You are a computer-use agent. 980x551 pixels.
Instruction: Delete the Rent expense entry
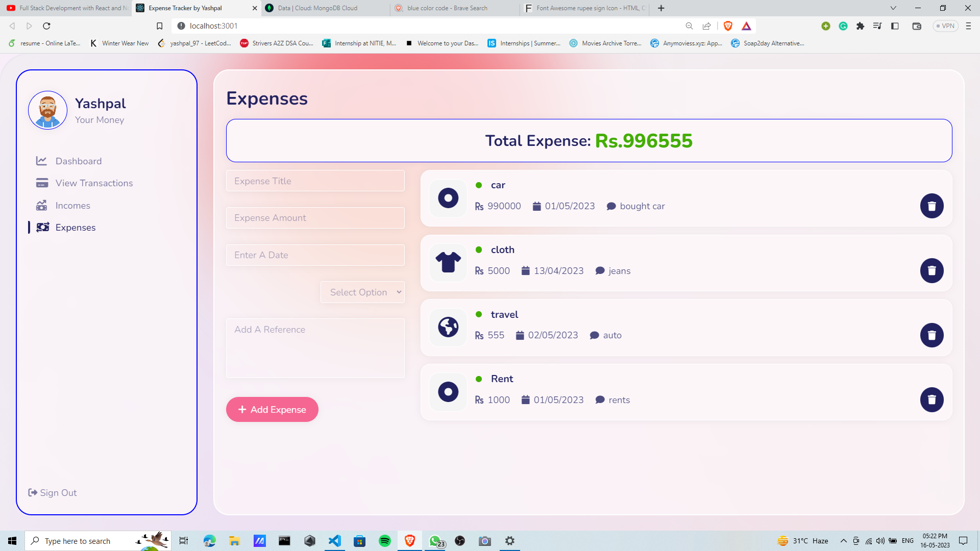(x=931, y=399)
